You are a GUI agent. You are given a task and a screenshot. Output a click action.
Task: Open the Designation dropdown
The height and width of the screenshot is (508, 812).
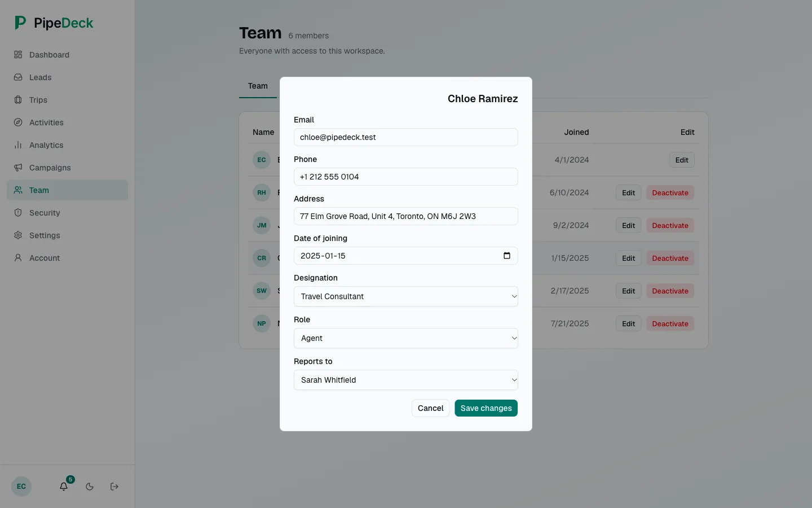point(406,296)
